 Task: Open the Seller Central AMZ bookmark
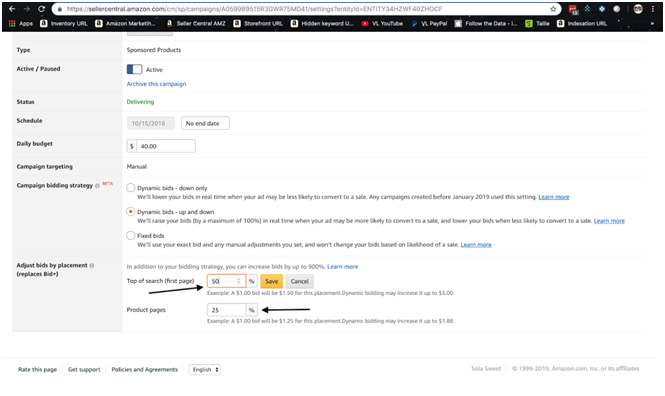tap(196, 23)
